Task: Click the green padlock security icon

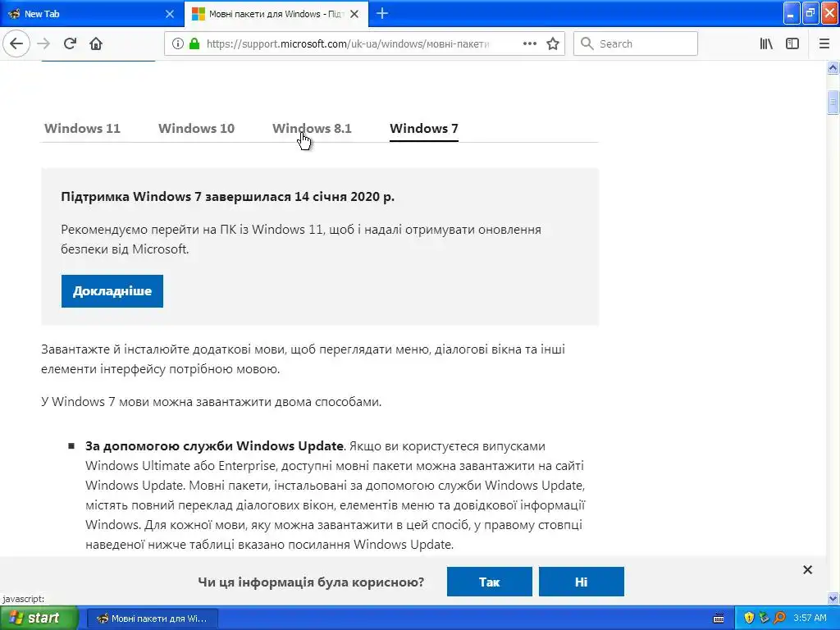Action: pyautogui.click(x=194, y=43)
